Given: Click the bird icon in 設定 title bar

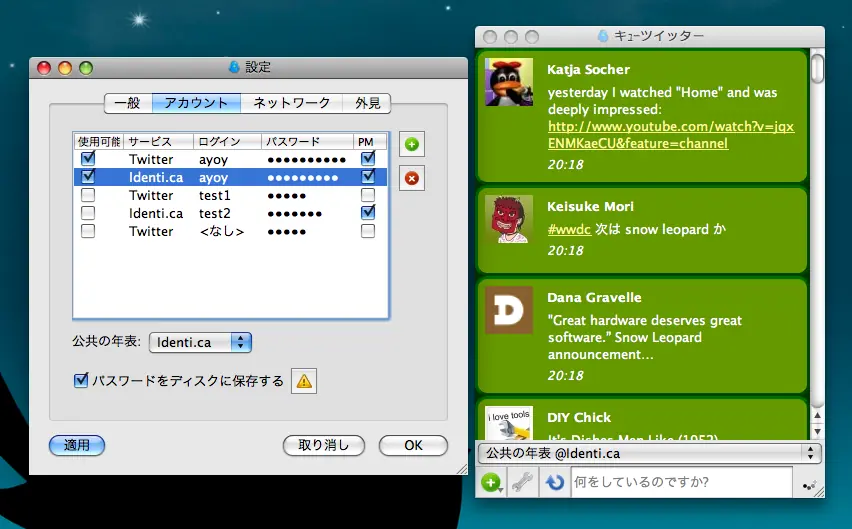Looking at the screenshot, I should click(x=234, y=67).
